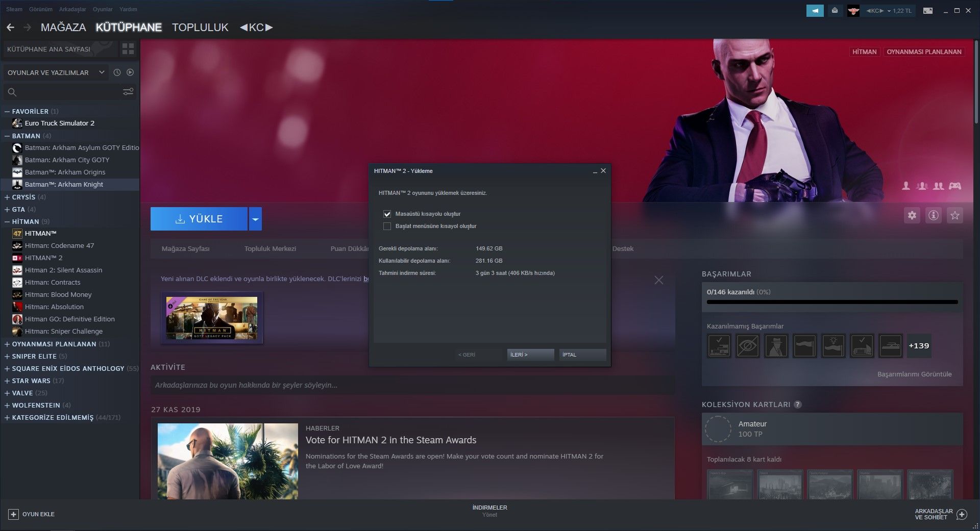The height and width of the screenshot is (531, 980).
Task: Click the achievements progress bar
Action: point(832,302)
